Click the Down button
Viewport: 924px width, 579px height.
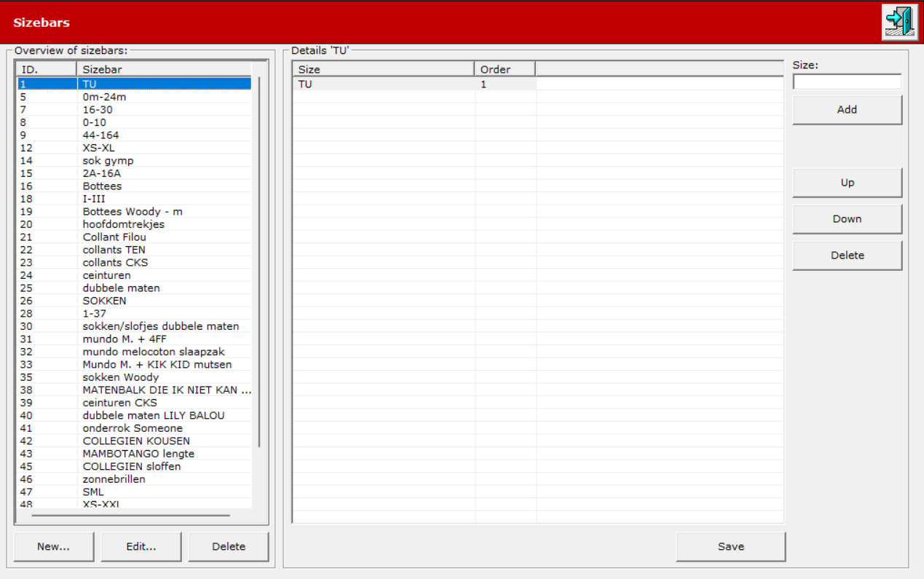(847, 219)
